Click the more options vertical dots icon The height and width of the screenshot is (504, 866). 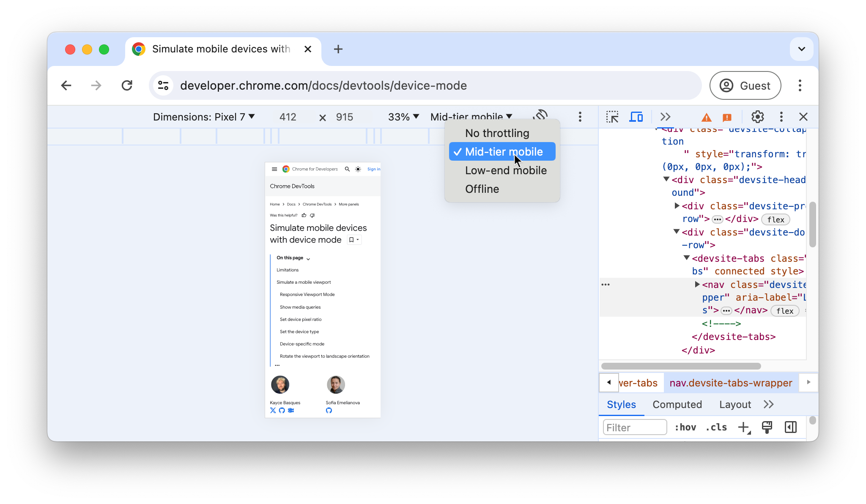tap(580, 117)
